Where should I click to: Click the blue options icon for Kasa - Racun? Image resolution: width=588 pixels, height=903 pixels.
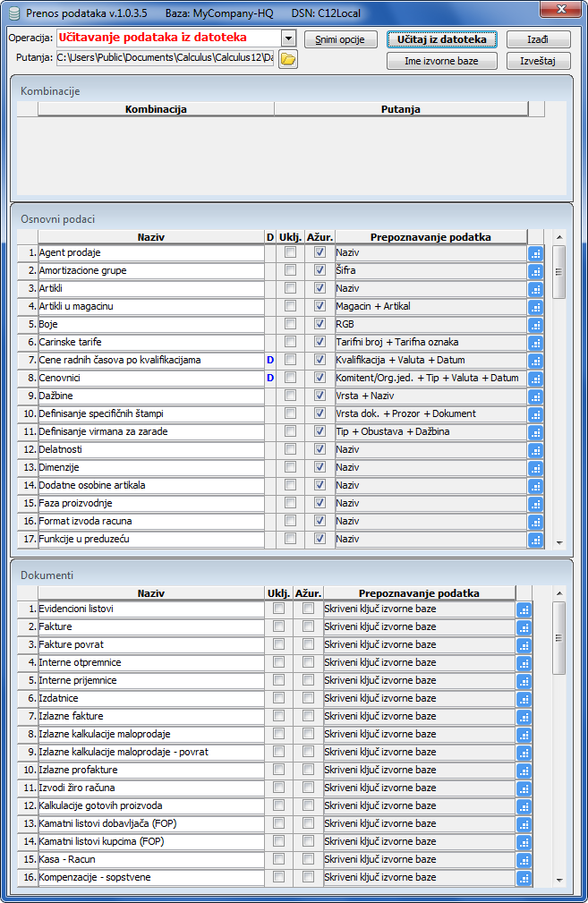coord(524,860)
